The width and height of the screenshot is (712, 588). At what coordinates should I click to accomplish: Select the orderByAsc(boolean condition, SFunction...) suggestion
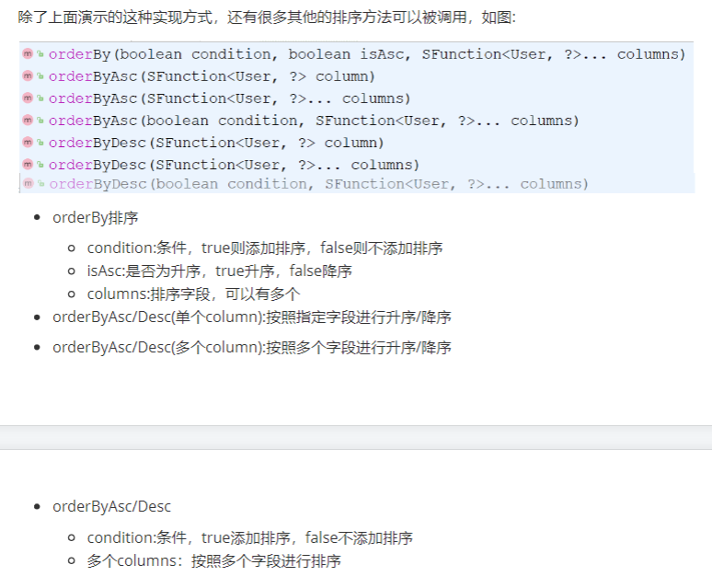click(356, 121)
